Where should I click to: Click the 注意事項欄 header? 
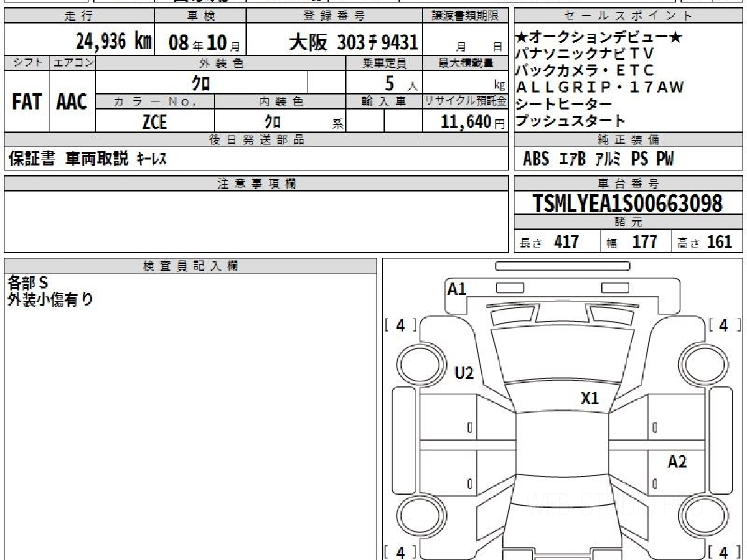[x=256, y=184]
